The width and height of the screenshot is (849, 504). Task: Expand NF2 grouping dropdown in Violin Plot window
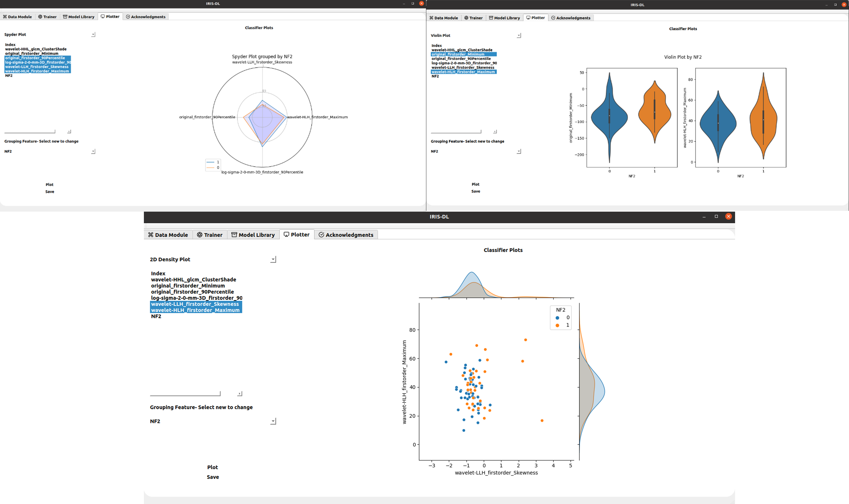point(519,151)
